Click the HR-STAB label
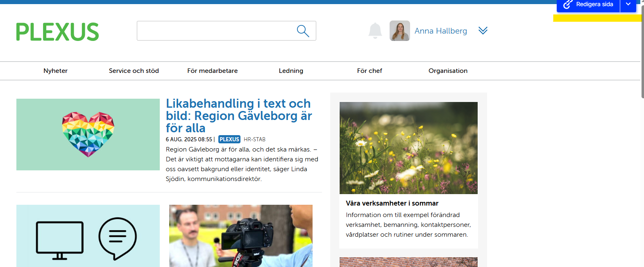This screenshot has height=267, width=644. click(254, 139)
